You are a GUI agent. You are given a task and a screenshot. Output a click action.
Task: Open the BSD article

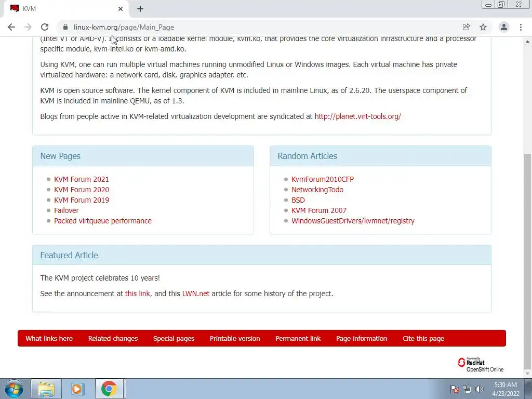point(298,200)
